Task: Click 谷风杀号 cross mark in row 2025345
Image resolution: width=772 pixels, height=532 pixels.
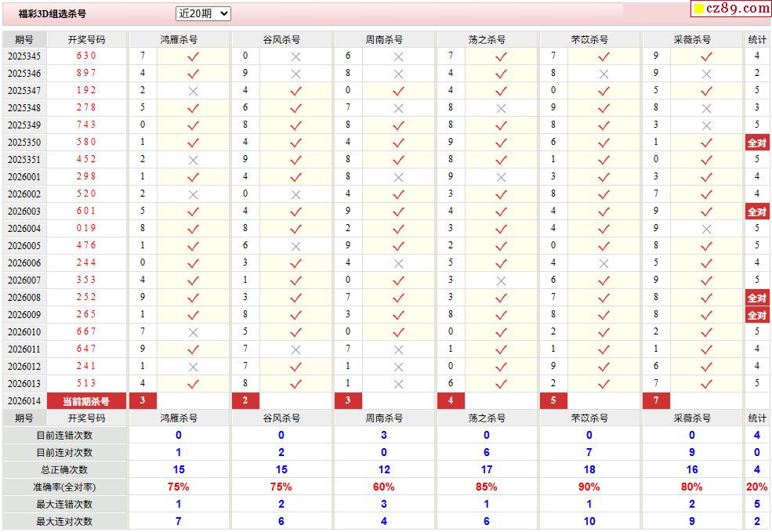Action: click(295, 56)
